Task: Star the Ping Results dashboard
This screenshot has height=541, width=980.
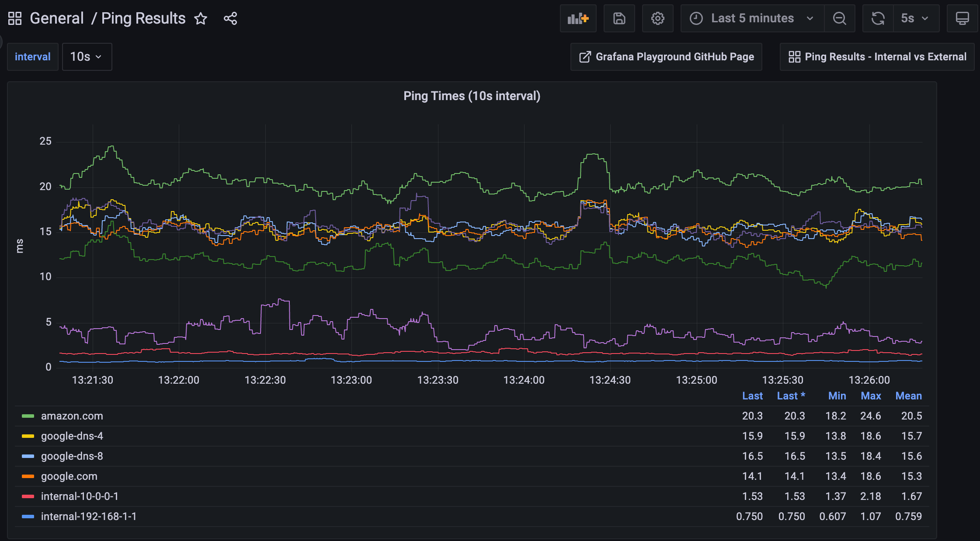Action: click(x=201, y=18)
